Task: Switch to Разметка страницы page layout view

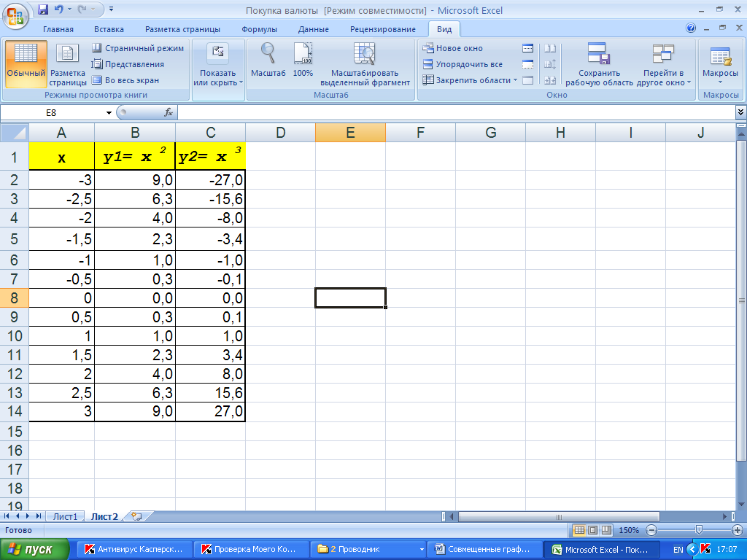Action: click(x=68, y=64)
